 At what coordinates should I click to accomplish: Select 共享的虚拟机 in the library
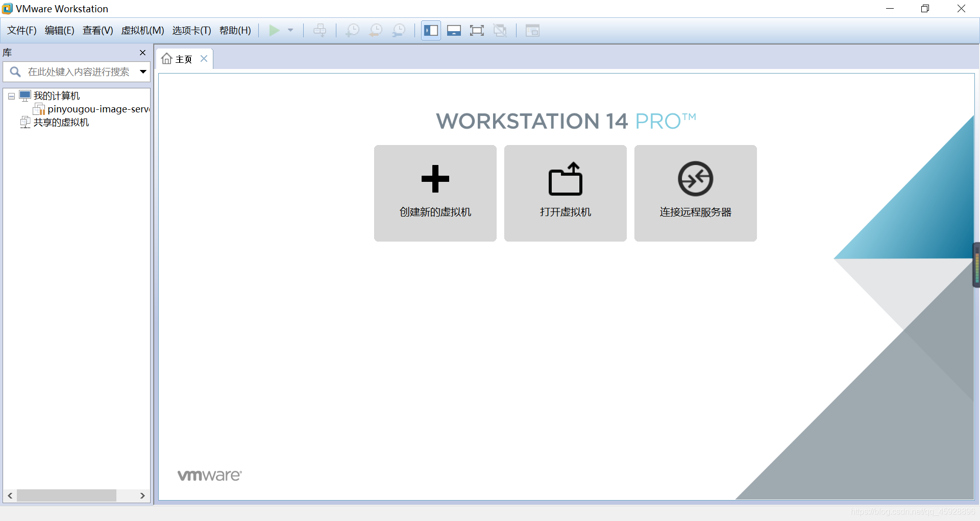click(x=61, y=123)
